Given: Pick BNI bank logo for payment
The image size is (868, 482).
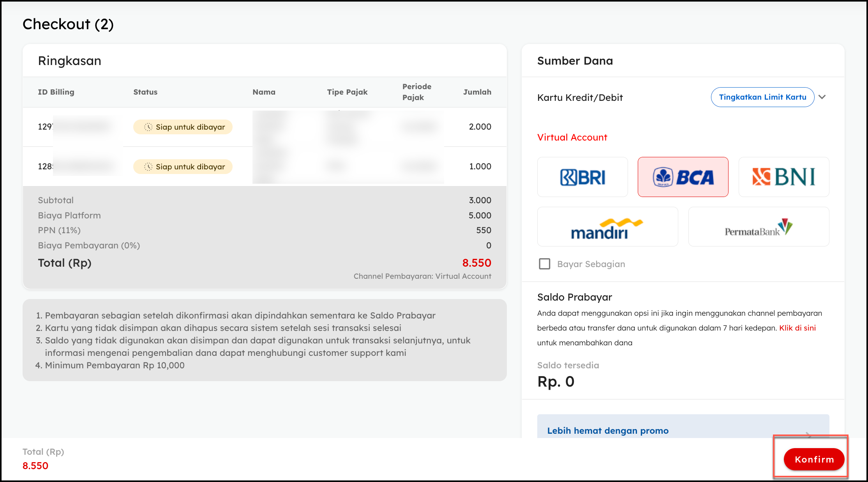Looking at the screenshot, I should tap(783, 177).
